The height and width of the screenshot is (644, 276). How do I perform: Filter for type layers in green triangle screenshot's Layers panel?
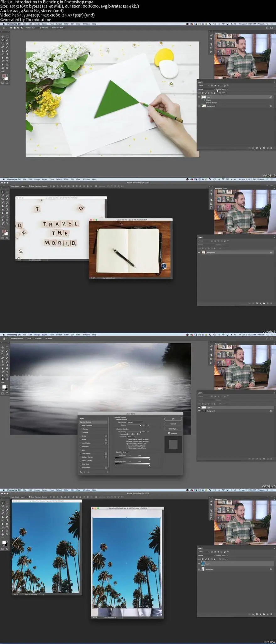pyautogui.click(x=218, y=86)
